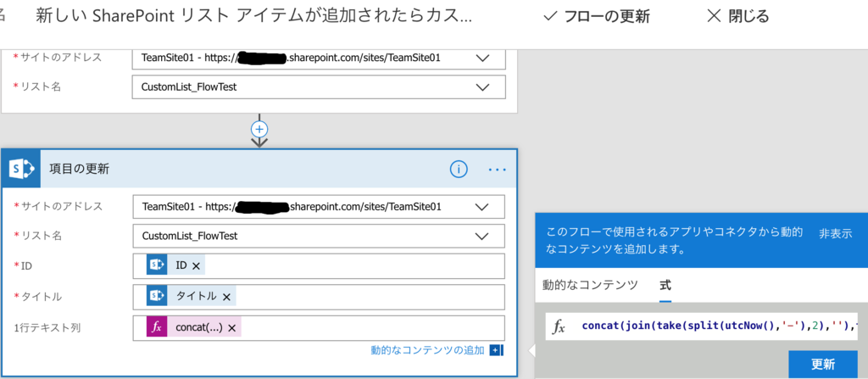Expand サイトのアドレス dropdown in 項目の更新

[482, 207]
